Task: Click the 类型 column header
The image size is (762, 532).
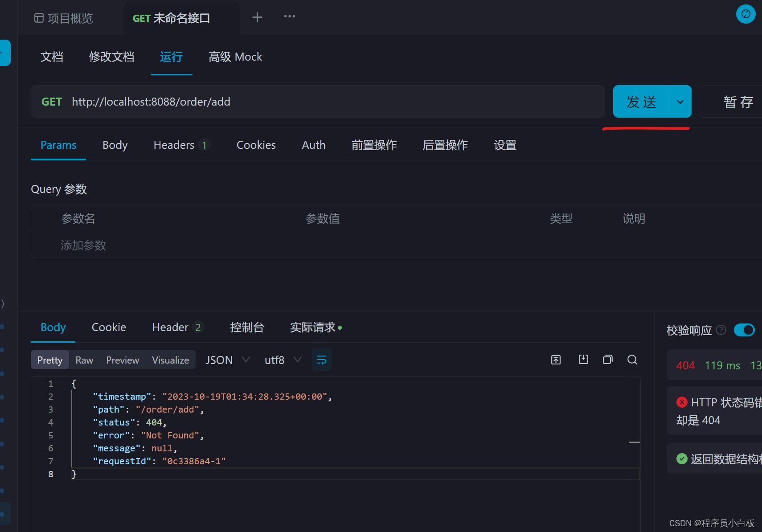Action: pos(561,218)
